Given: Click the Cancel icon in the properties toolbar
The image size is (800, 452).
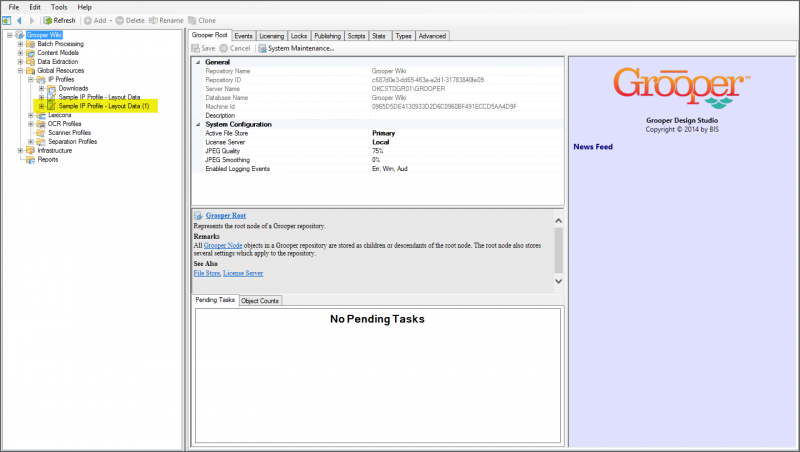Looking at the screenshot, I should point(223,48).
